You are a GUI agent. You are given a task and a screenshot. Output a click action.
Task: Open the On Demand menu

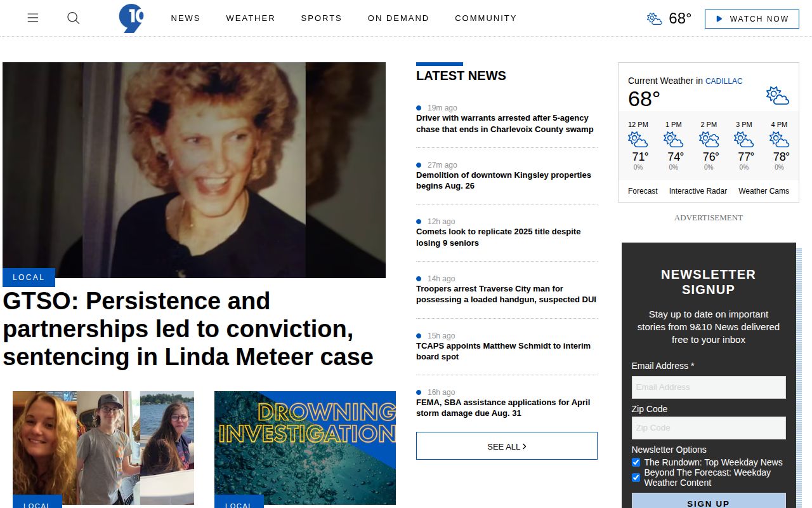pos(398,18)
